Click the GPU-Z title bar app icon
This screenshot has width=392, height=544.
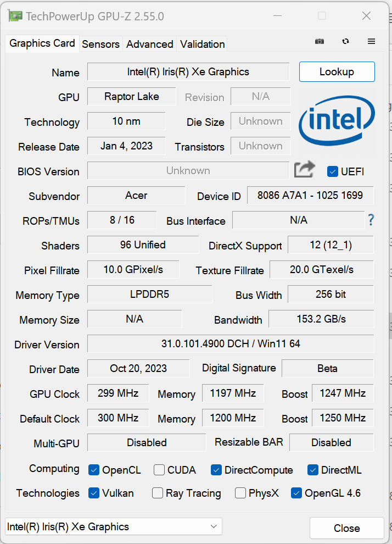coord(15,16)
